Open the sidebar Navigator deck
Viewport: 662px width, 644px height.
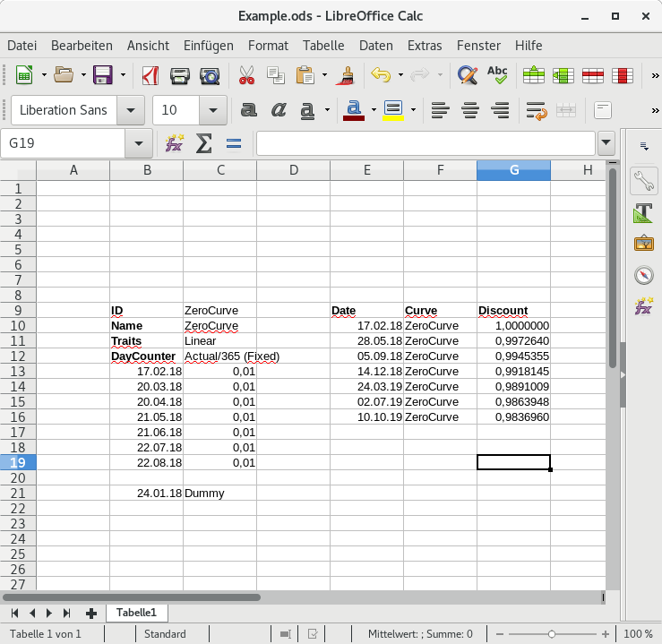644,275
